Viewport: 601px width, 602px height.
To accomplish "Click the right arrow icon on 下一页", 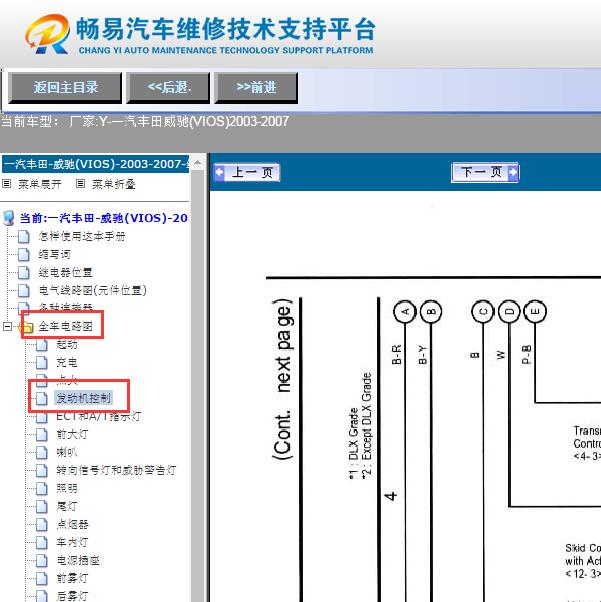I will [x=513, y=172].
